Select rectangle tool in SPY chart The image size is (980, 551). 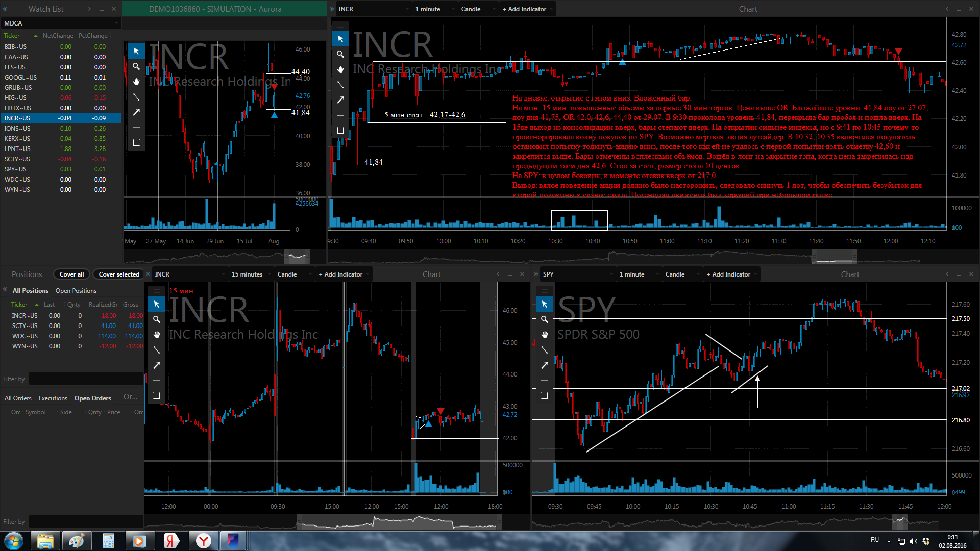tap(545, 396)
